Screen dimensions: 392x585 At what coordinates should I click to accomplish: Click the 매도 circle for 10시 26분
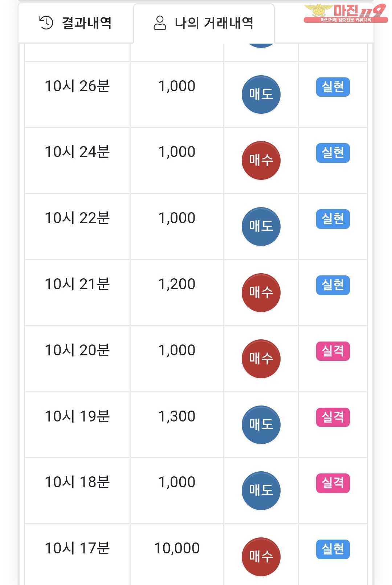pos(261,94)
